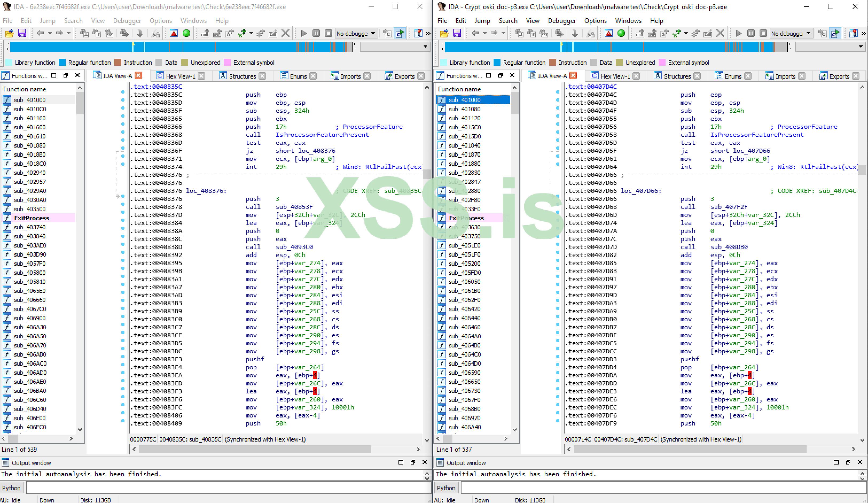
Task: Click navigation band in right window
Action: (x=613, y=47)
